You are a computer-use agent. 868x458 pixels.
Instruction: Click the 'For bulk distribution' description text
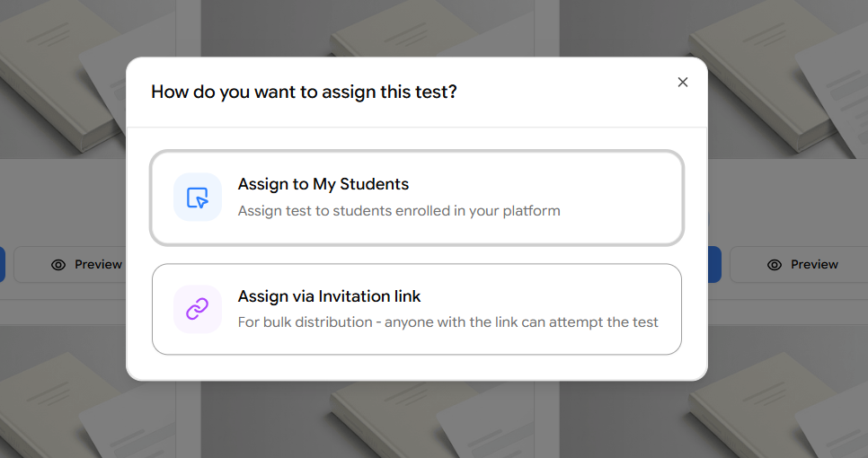tap(447, 321)
